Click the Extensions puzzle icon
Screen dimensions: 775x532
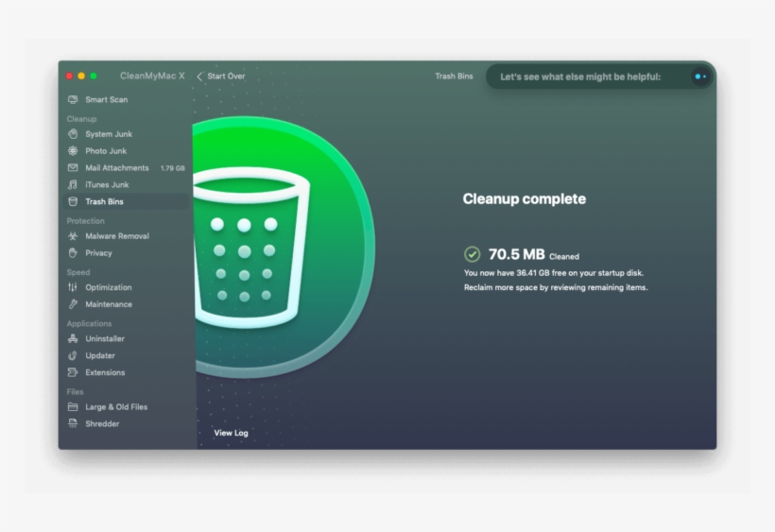(x=73, y=372)
